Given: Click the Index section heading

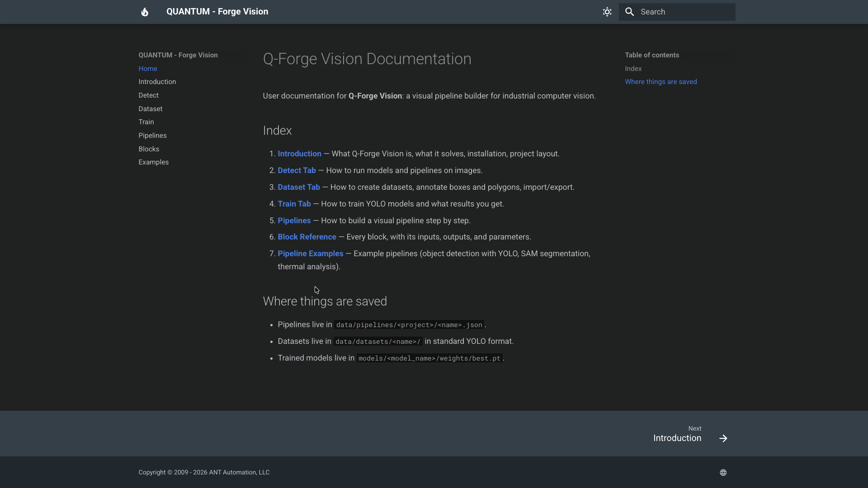Looking at the screenshot, I should click(277, 131).
